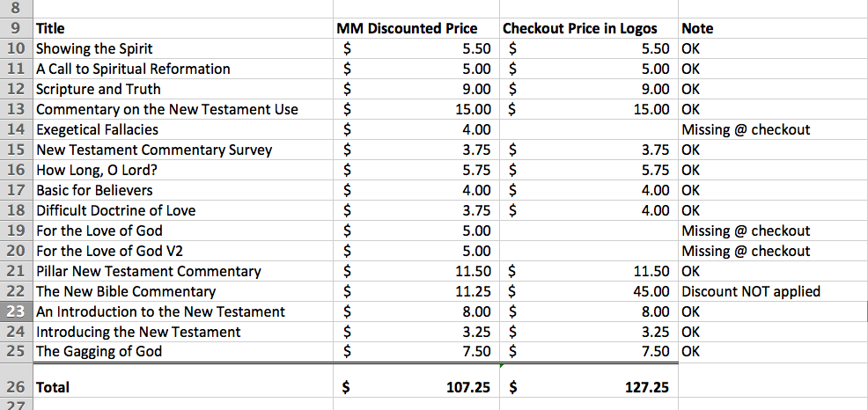The width and height of the screenshot is (868, 410).
Task: Click the 11.25 price for New Bible Commentary
Action: pyautogui.click(x=416, y=291)
